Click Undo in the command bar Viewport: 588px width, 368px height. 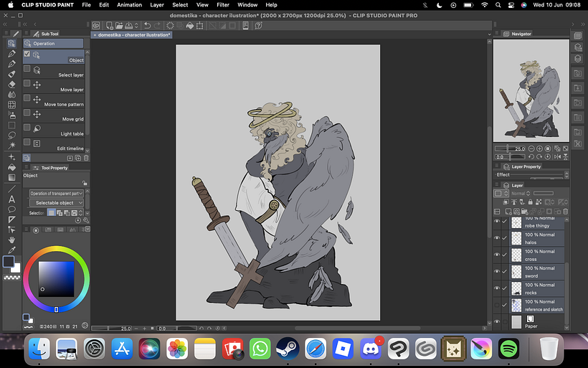pos(148,26)
